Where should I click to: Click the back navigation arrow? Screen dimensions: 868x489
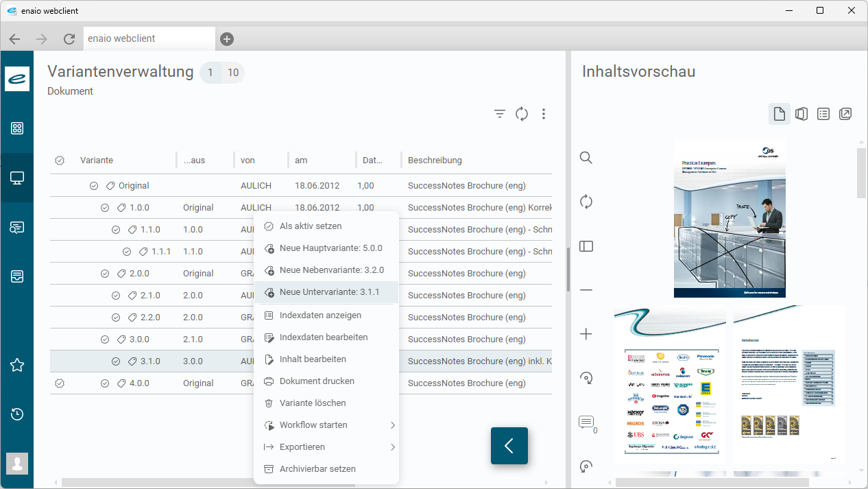tap(14, 38)
